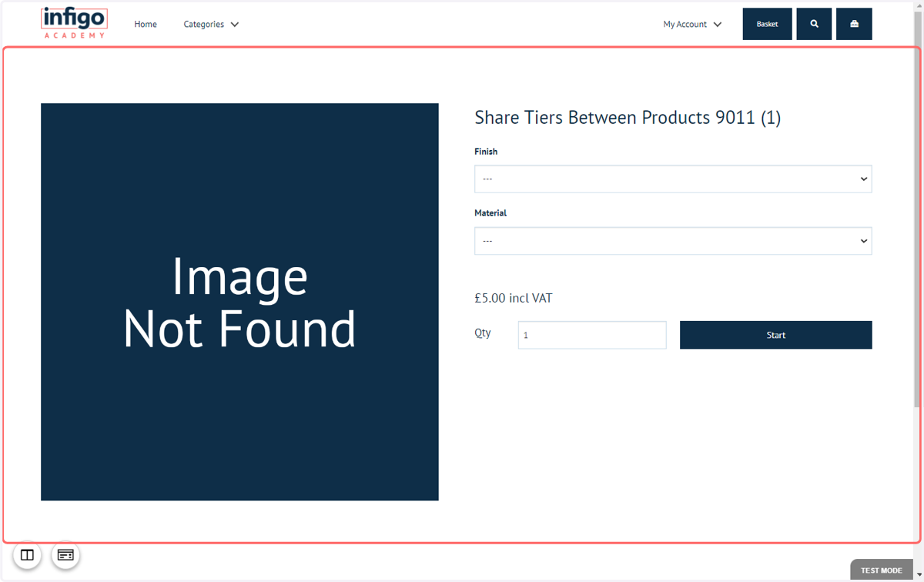Click the Qty input field
The height and width of the screenshot is (582, 924).
[592, 335]
